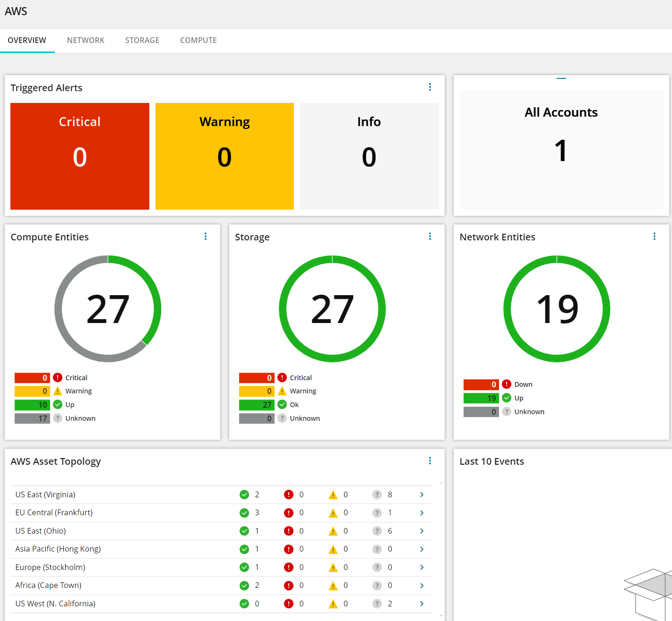Click the Storage Critical status icon
Viewport: 672px width, 621px height.
pos(282,377)
